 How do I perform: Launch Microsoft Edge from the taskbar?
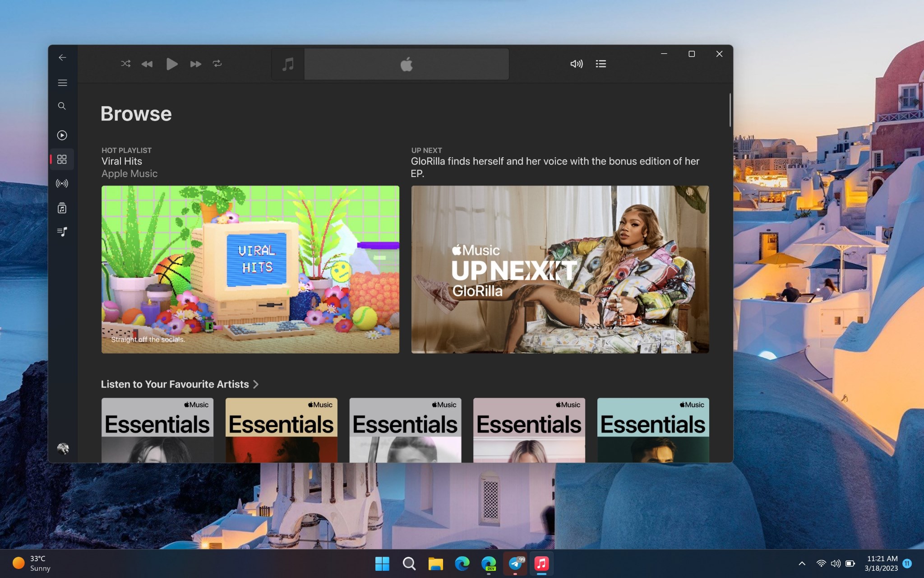pos(462,564)
